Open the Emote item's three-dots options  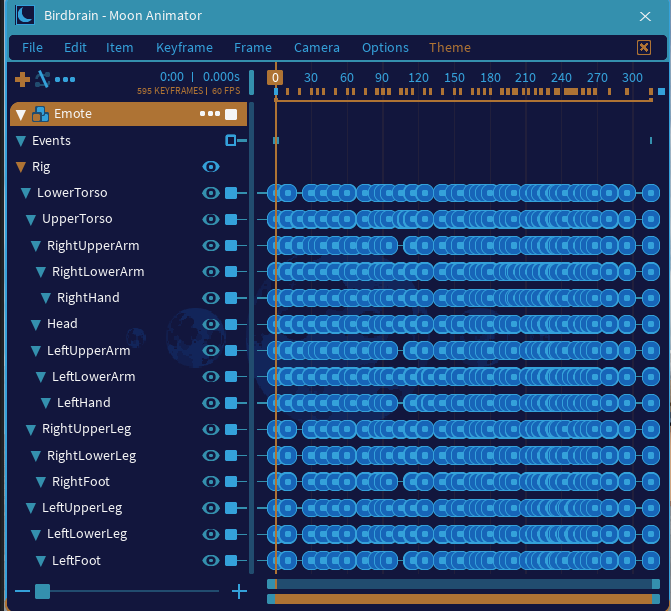click(210, 114)
